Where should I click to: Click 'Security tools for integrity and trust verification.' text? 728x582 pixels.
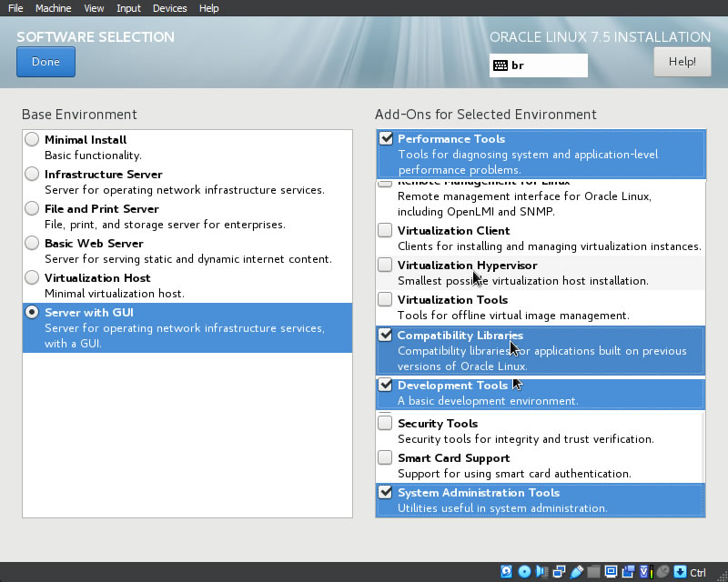(526, 439)
